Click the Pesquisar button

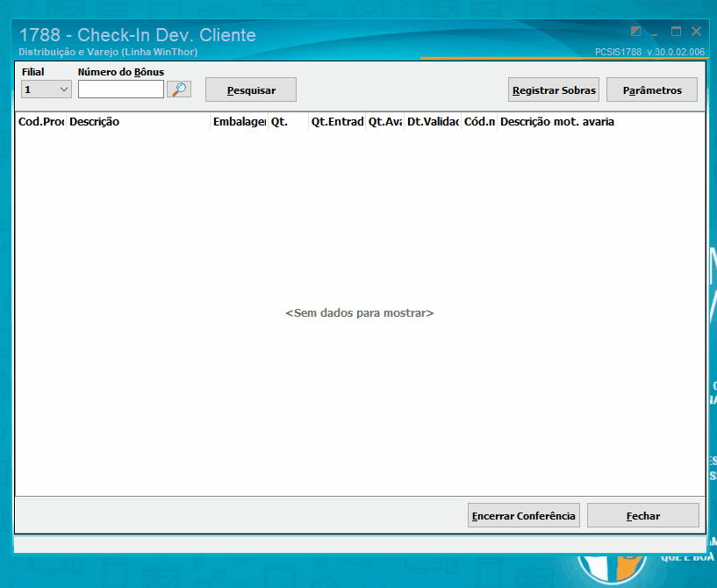[x=251, y=90]
